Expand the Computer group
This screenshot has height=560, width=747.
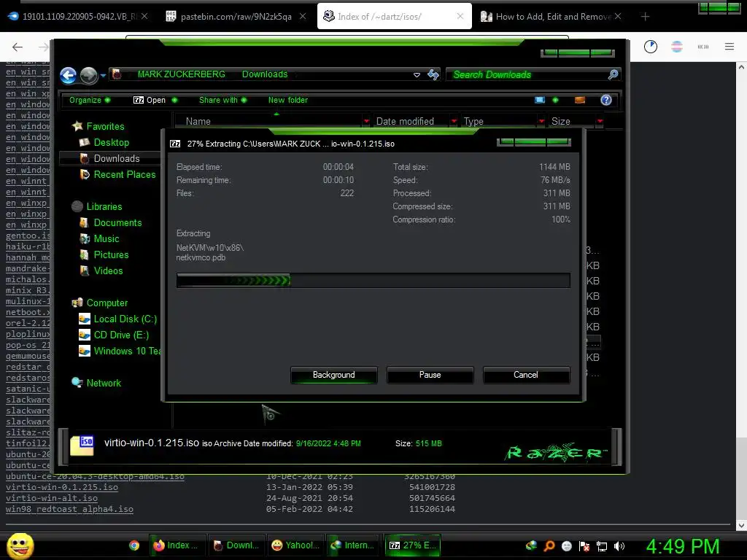(107, 303)
